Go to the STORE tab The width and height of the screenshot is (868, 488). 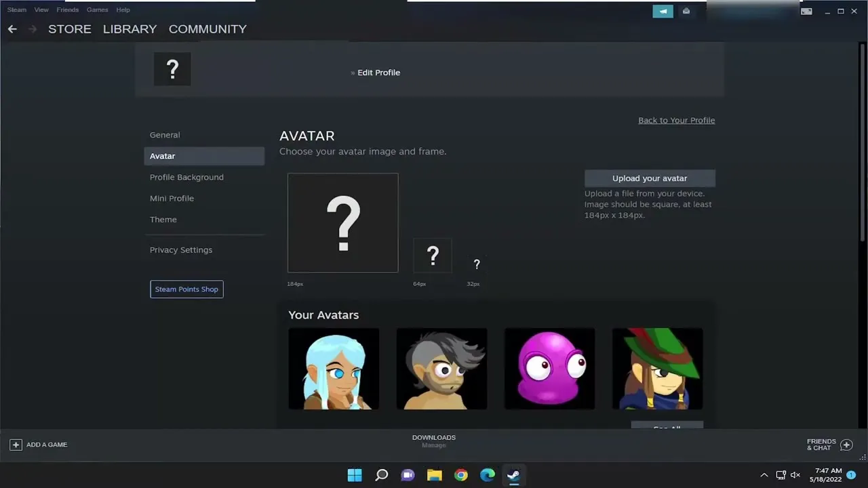tap(70, 29)
